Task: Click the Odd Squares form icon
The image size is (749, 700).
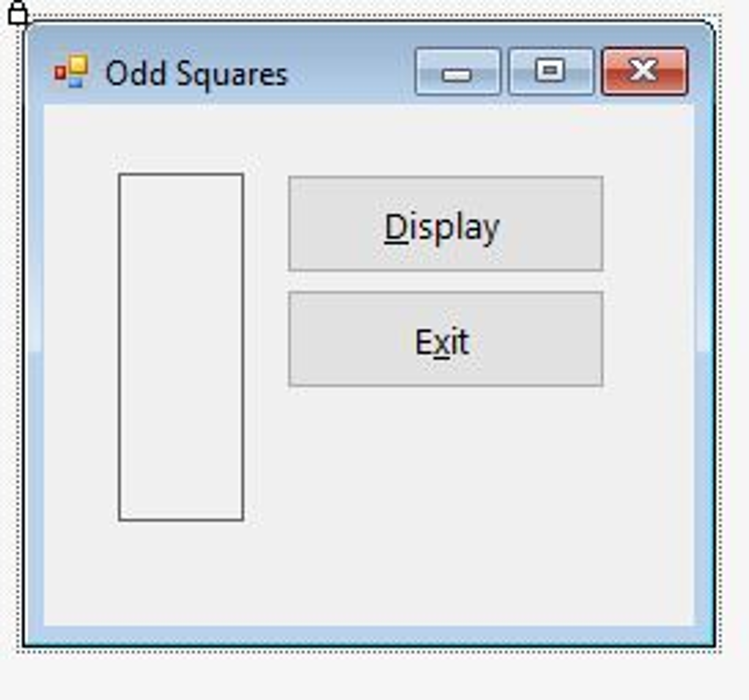Action: [x=71, y=72]
